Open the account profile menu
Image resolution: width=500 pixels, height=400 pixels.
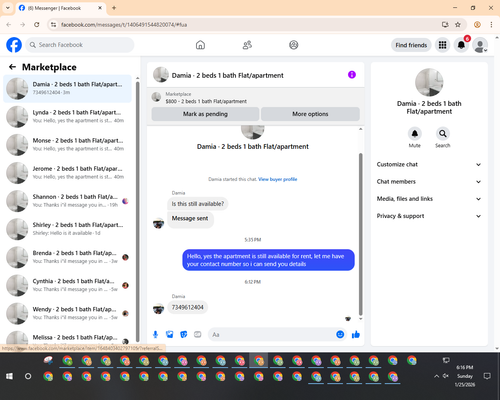pyautogui.click(x=480, y=45)
